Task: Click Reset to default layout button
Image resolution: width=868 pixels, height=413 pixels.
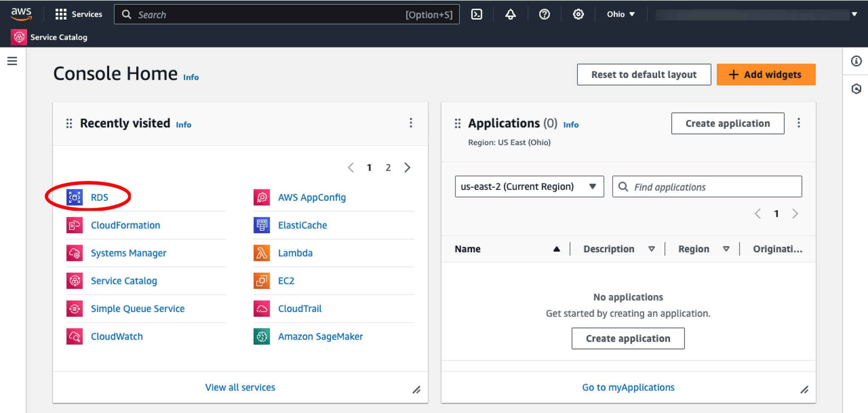Action: click(644, 75)
